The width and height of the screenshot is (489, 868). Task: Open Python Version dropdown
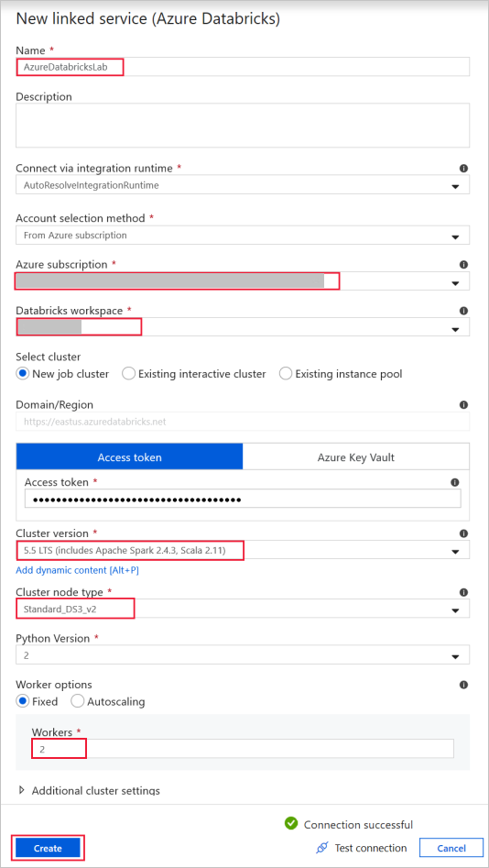click(243, 654)
